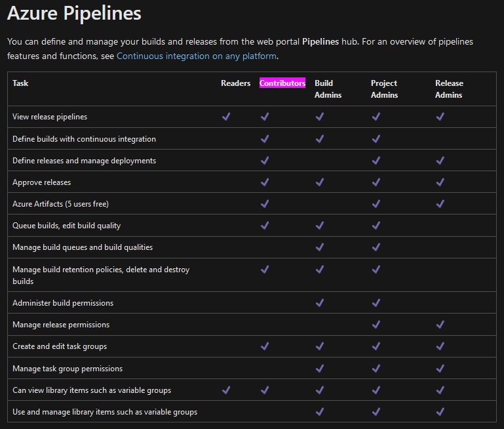The image size is (504, 429).
Task: Click the Azure Artifacts (5 users free) label
Action: [60, 204]
